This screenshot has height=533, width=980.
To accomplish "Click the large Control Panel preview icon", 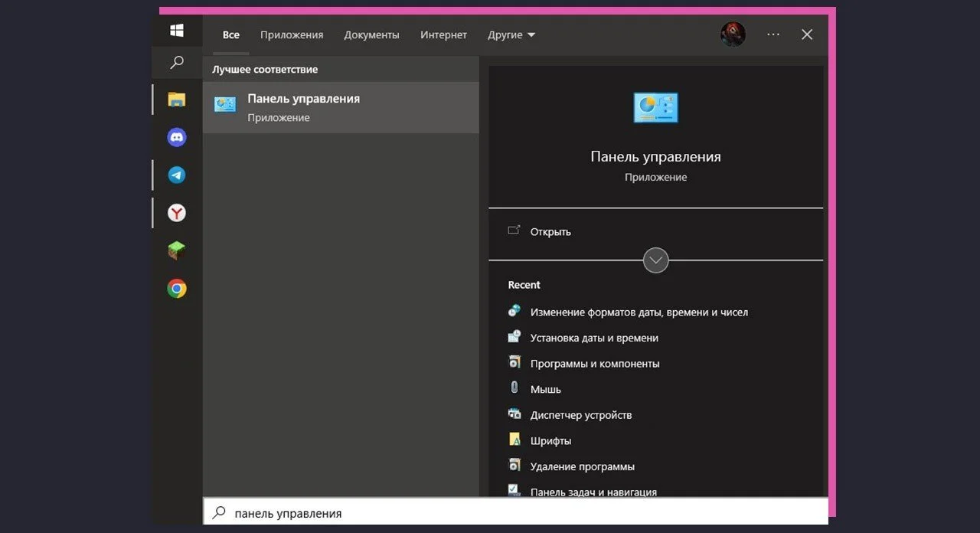I will pos(655,107).
